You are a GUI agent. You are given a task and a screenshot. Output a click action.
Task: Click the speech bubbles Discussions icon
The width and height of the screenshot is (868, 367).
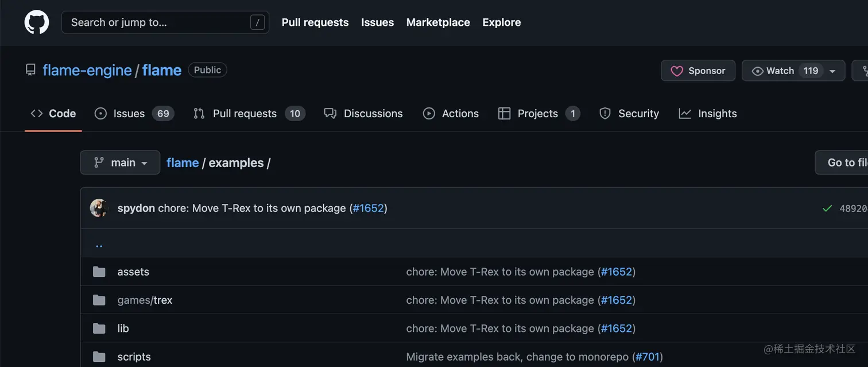coord(330,113)
